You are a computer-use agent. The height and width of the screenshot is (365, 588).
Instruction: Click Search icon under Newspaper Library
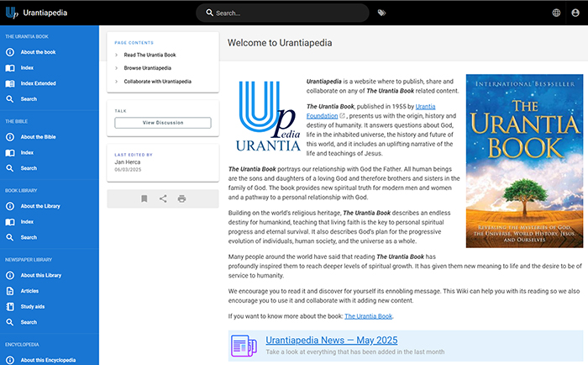point(10,322)
